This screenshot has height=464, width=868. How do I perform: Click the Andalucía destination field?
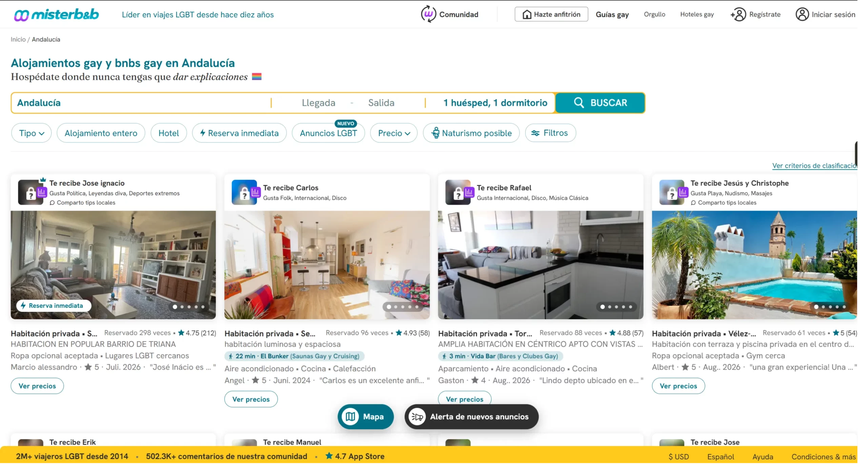point(141,103)
